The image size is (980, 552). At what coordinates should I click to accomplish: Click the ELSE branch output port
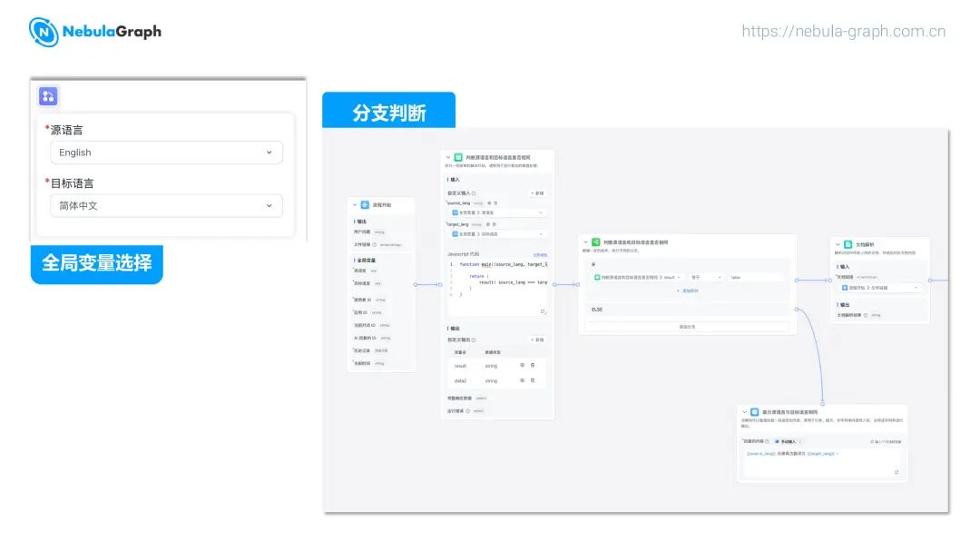797,310
